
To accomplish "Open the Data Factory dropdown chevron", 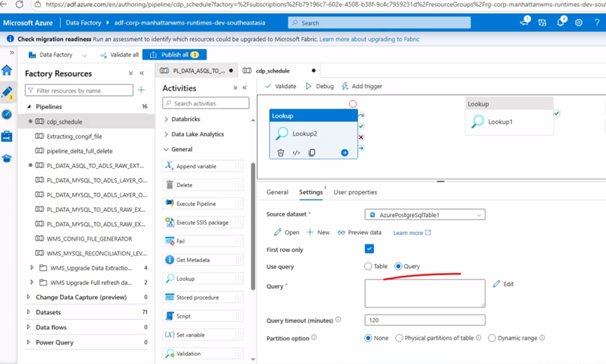I will tap(85, 55).
